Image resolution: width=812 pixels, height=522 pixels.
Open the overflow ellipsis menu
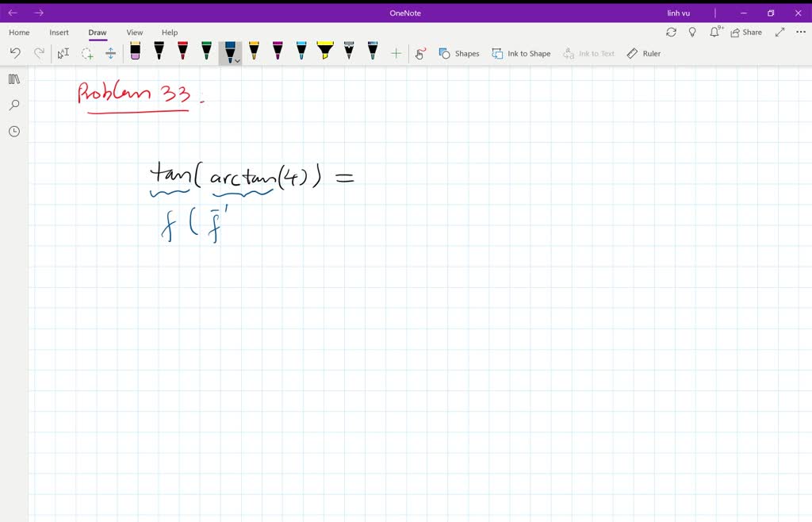coord(801,32)
